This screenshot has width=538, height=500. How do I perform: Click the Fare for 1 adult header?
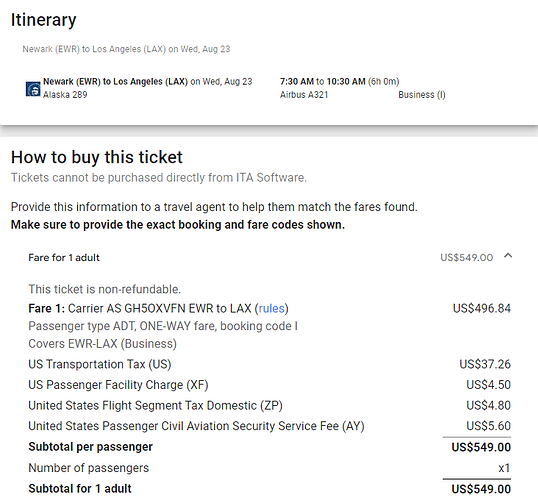64,257
